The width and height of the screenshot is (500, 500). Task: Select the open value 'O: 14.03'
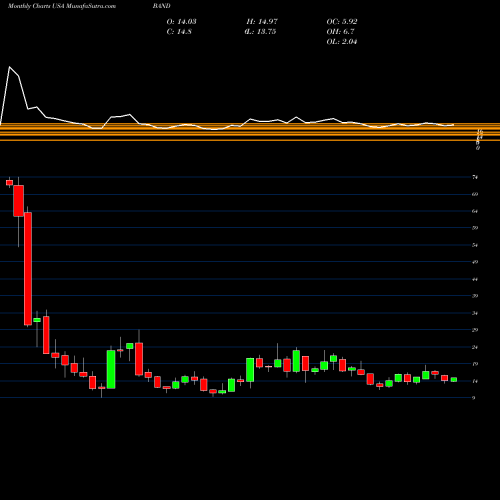click(181, 22)
